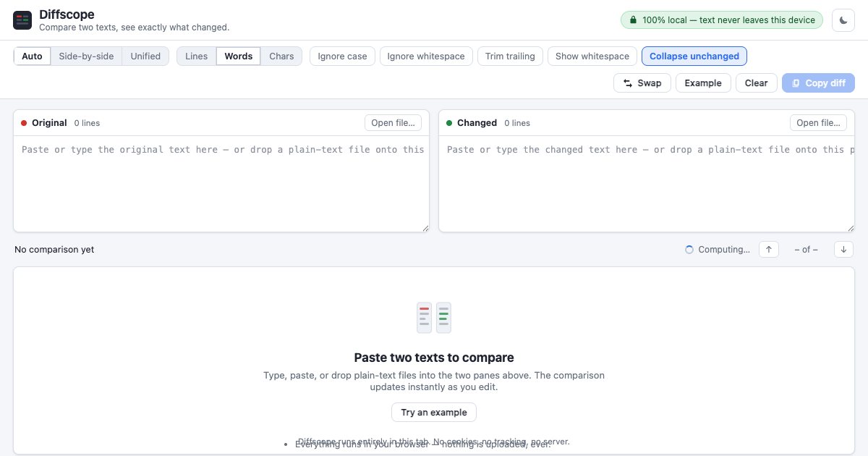This screenshot has height=456, width=868.
Task: Click the Computing spinner indicator
Action: point(689,249)
